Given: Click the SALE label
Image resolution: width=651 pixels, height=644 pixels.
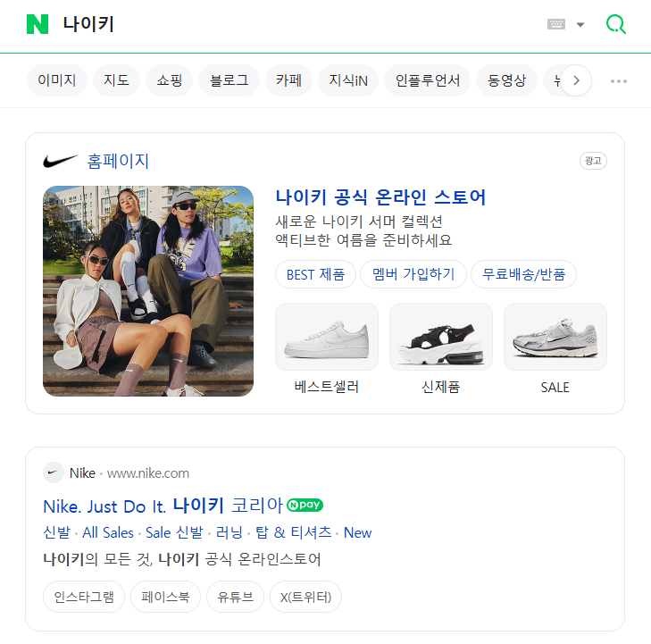Looking at the screenshot, I should pos(555,388).
